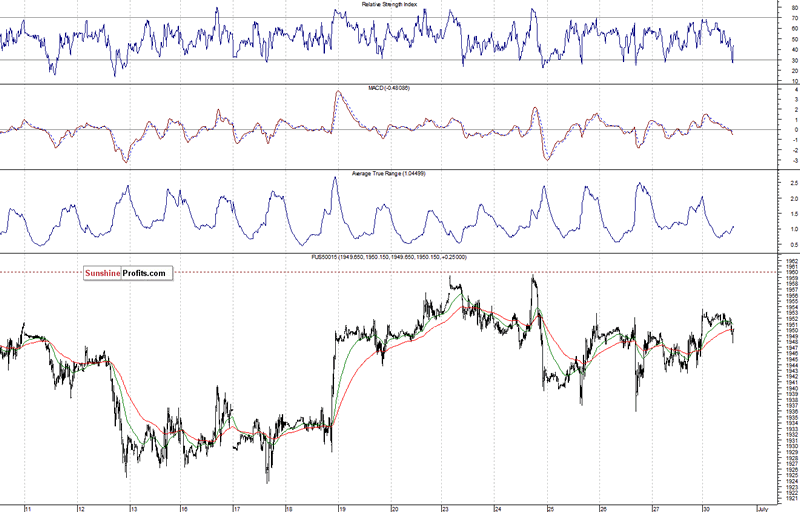800x512 pixels.
Task: Click date label 19 on time axis
Action: pos(342,508)
